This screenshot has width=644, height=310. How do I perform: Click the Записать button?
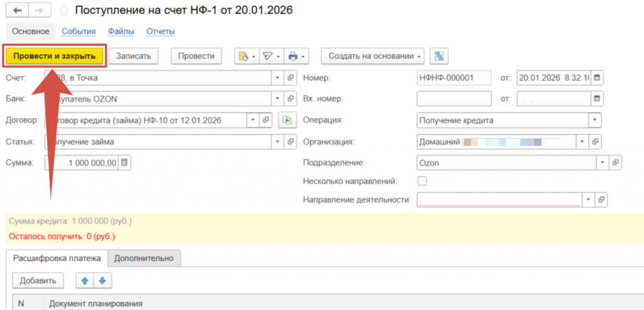[x=133, y=56]
